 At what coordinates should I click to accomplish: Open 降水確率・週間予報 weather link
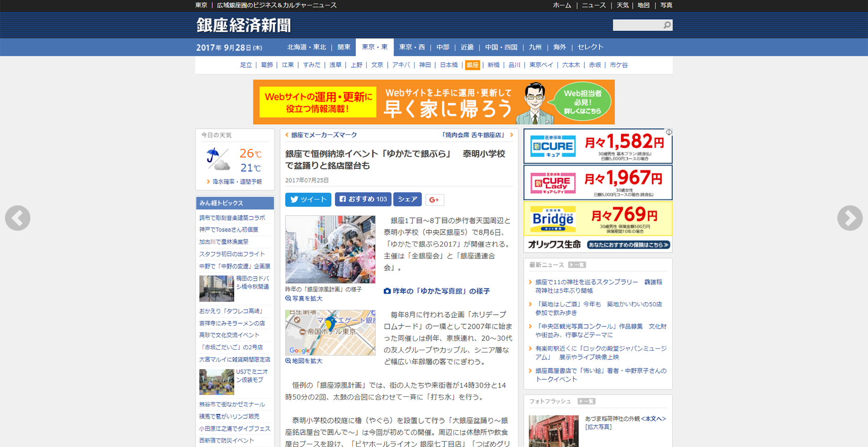tap(237, 182)
